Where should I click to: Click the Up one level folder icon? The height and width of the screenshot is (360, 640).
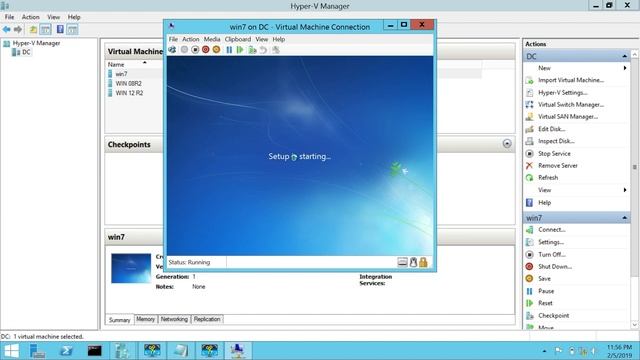[33, 29]
